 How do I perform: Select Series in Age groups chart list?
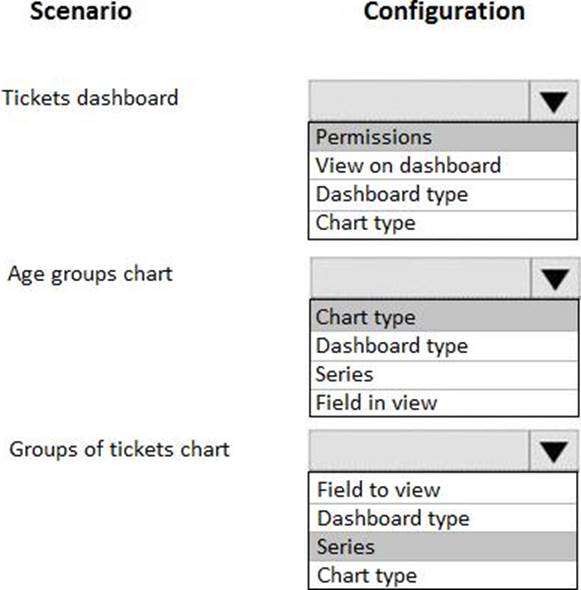444,375
